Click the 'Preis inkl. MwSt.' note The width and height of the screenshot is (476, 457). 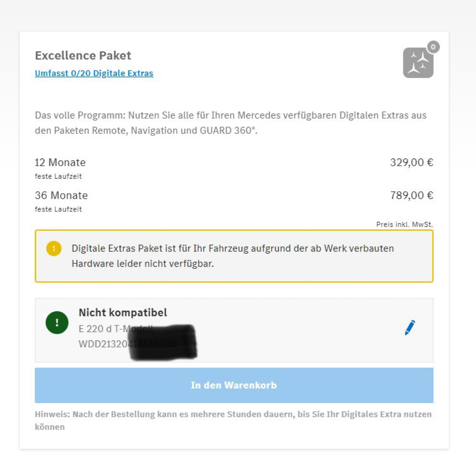[404, 225]
